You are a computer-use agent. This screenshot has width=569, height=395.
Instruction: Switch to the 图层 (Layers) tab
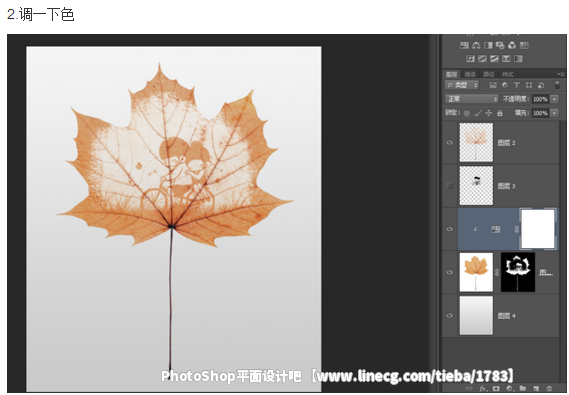452,74
